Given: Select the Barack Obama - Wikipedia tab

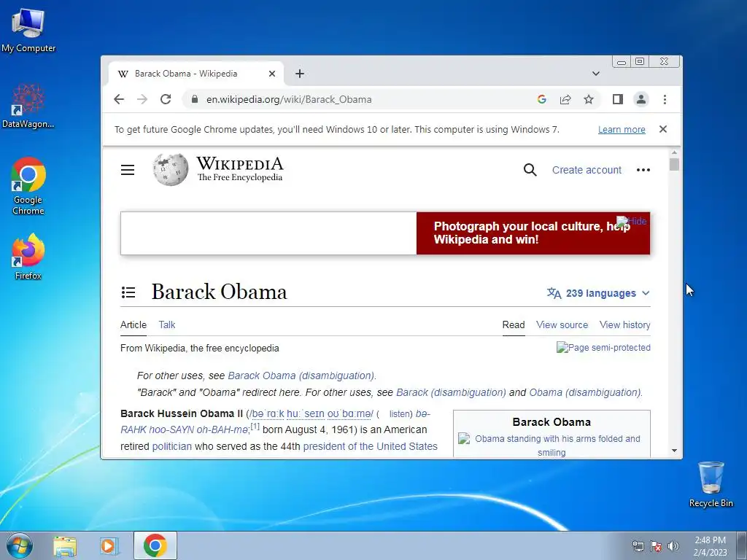Looking at the screenshot, I should pyautogui.click(x=196, y=74).
